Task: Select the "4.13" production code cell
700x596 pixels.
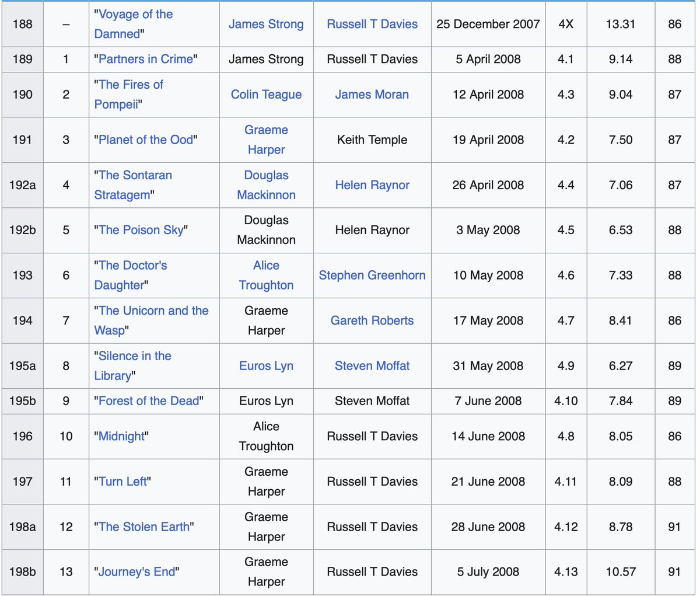Action: pyautogui.click(x=566, y=572)
